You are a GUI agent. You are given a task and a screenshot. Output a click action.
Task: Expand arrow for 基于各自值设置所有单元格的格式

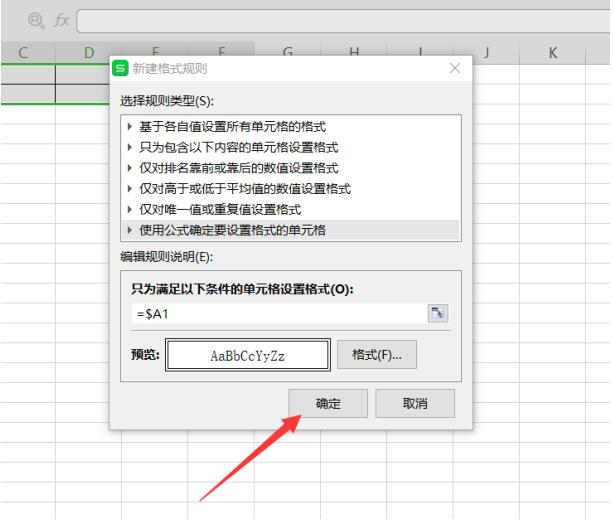click(130, 126)
